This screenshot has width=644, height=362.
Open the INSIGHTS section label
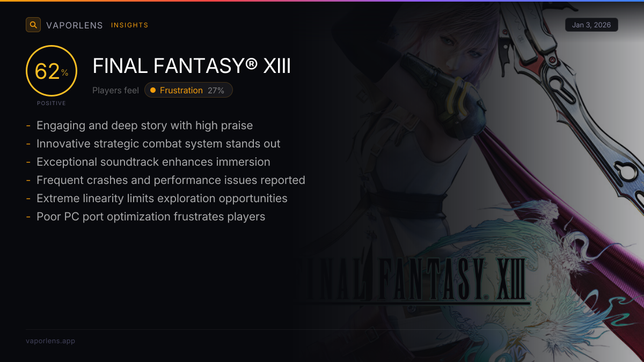click(x=130, y=25)
